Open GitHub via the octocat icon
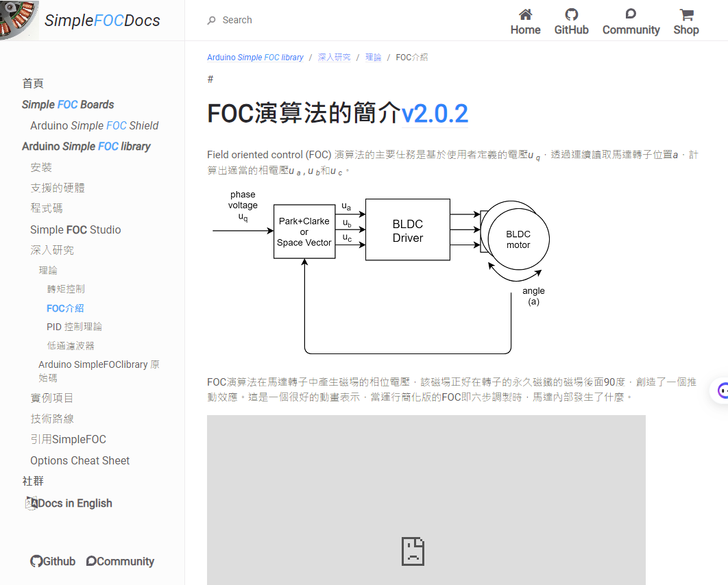The image size is (728, 585). (x=572, y=14)
